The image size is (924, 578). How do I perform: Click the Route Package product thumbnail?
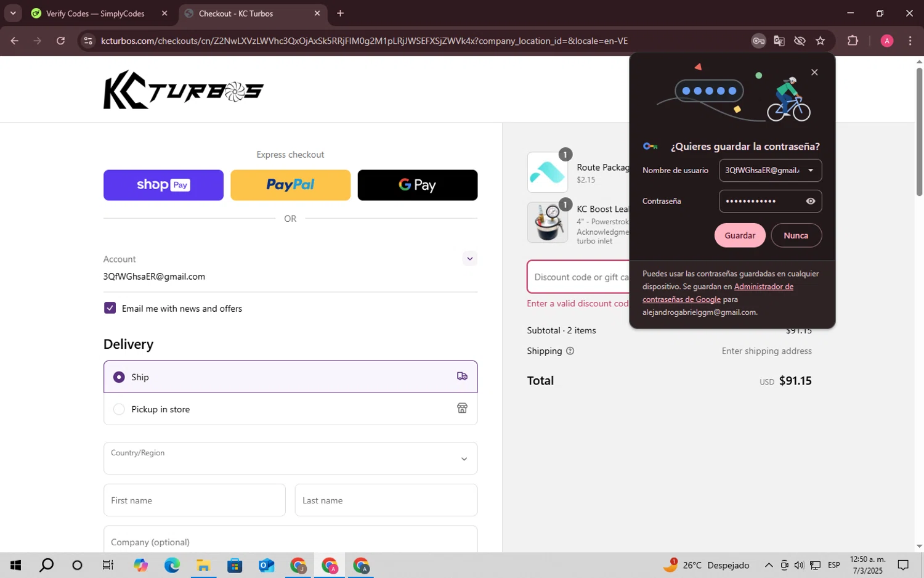pos(548,173)
